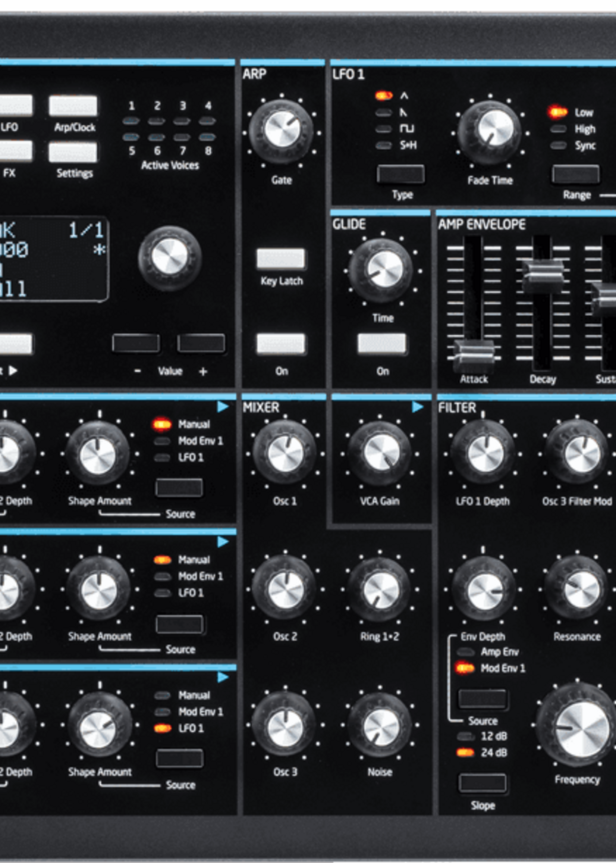
Task: Click the Noise level knob
Action: tap(380, 724)
